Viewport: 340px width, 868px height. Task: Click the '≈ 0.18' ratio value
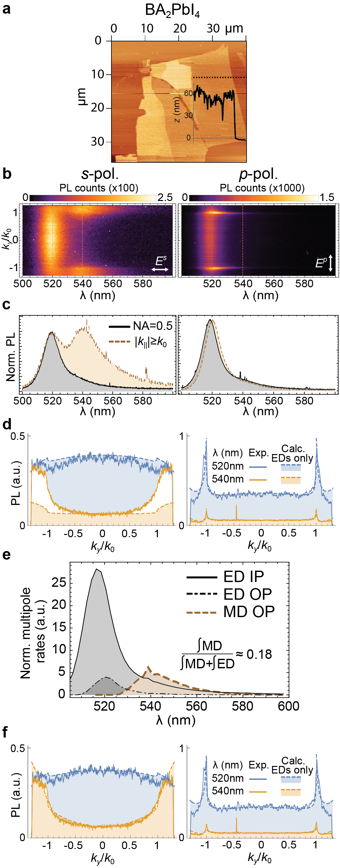pyautogui.click(x=254, y=654)
